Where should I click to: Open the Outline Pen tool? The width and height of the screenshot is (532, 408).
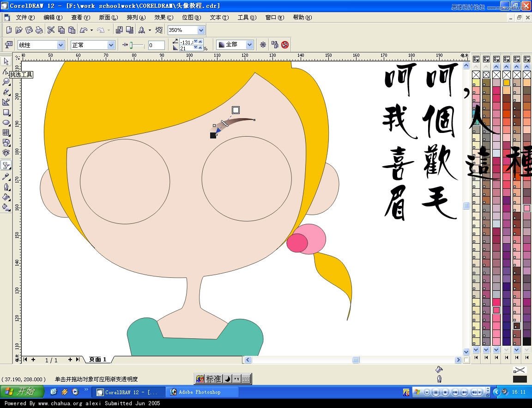click(x=6, y=186)
